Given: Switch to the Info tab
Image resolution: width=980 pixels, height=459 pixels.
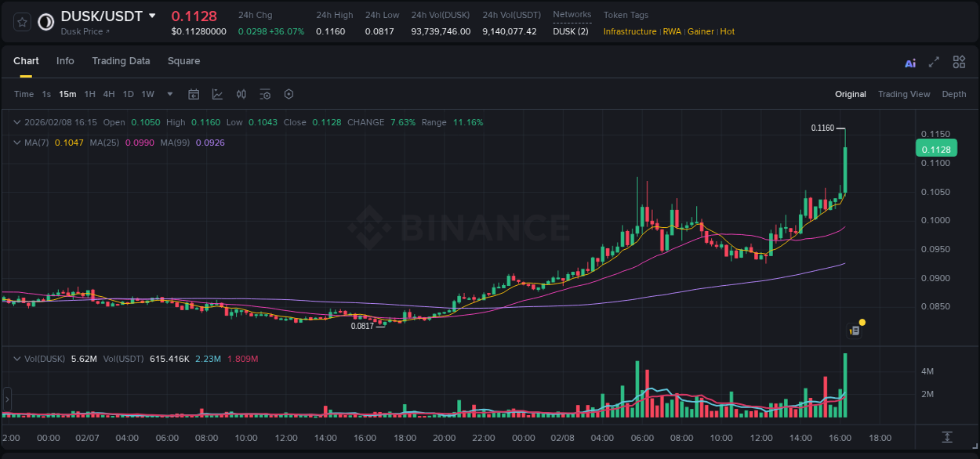Looking at the screenshot, I should (x=65, y=61).
